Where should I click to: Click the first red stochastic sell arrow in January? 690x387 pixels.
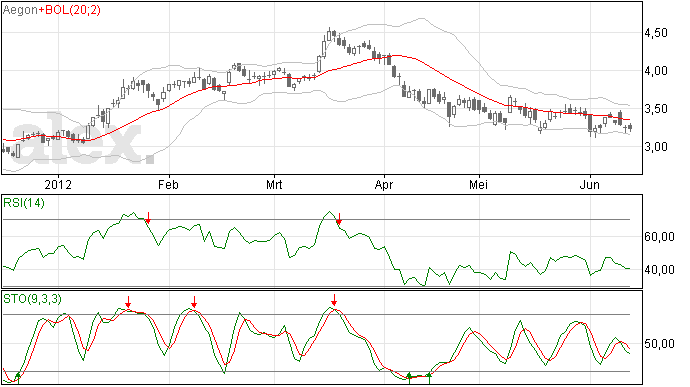pos(128,302)
